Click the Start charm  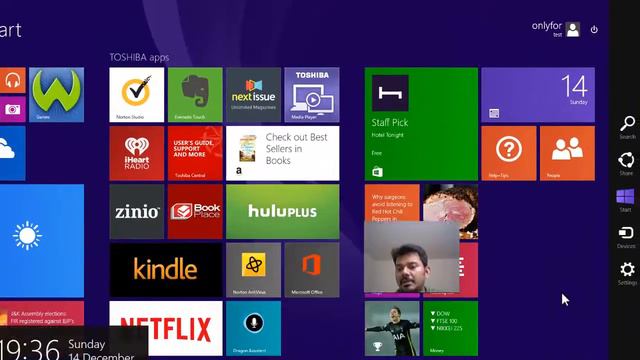(x=626, y=200)
